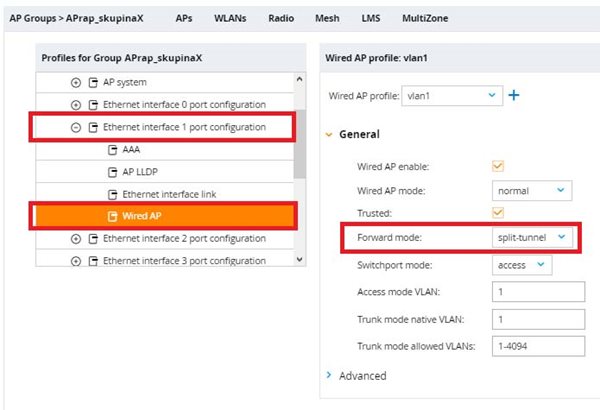600x410 pixels.
Task: Add a new Wired AP profile with plus icon
Action: click(x=514, y=95)
